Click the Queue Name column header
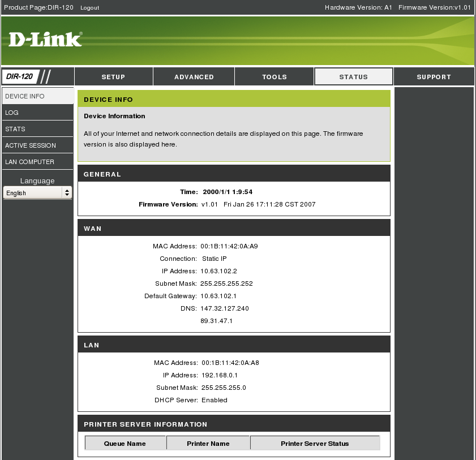The image size is (476, 460). pos(125,444)
